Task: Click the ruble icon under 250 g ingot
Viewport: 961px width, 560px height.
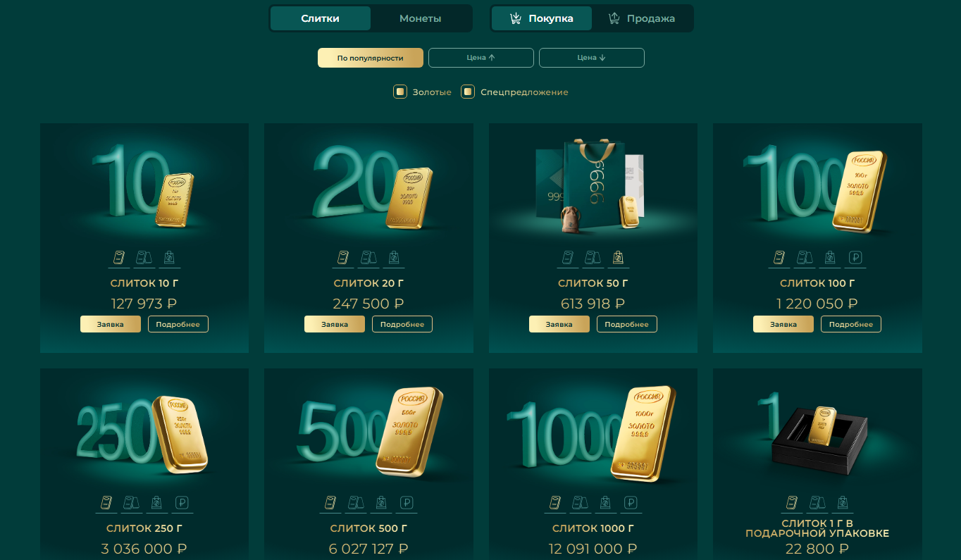Action: pos(183,503)
